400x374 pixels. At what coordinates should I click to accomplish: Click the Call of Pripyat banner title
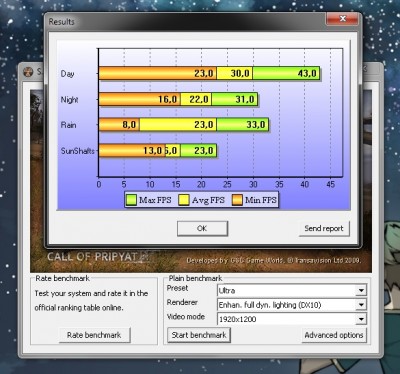tap(93, 256)
